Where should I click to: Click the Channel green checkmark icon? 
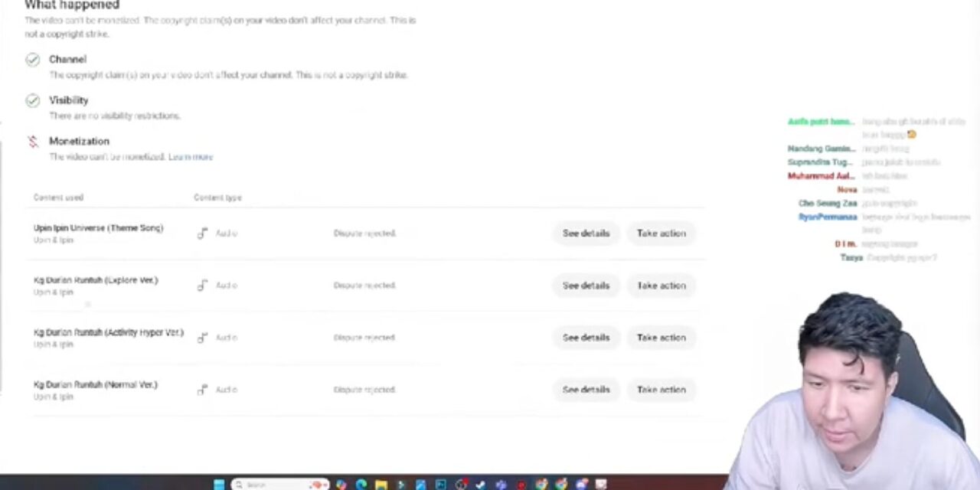tap(32, 60)
